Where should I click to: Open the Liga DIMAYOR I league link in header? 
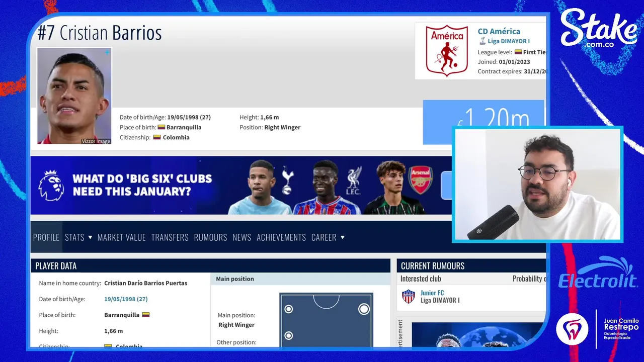[x=509, y=41]
